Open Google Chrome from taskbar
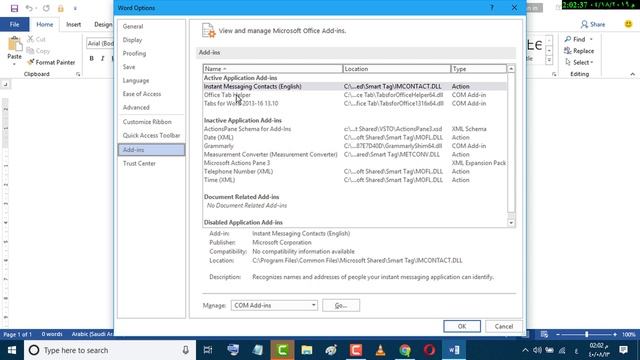This screenshot has width=640, height=360. tap(405, 350)
